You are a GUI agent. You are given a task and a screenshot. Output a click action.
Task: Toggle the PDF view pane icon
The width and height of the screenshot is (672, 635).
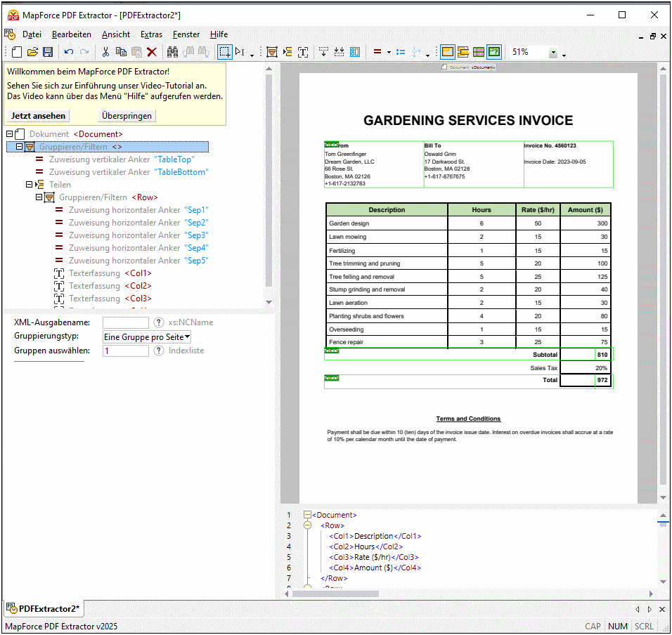tap(448, 52)
